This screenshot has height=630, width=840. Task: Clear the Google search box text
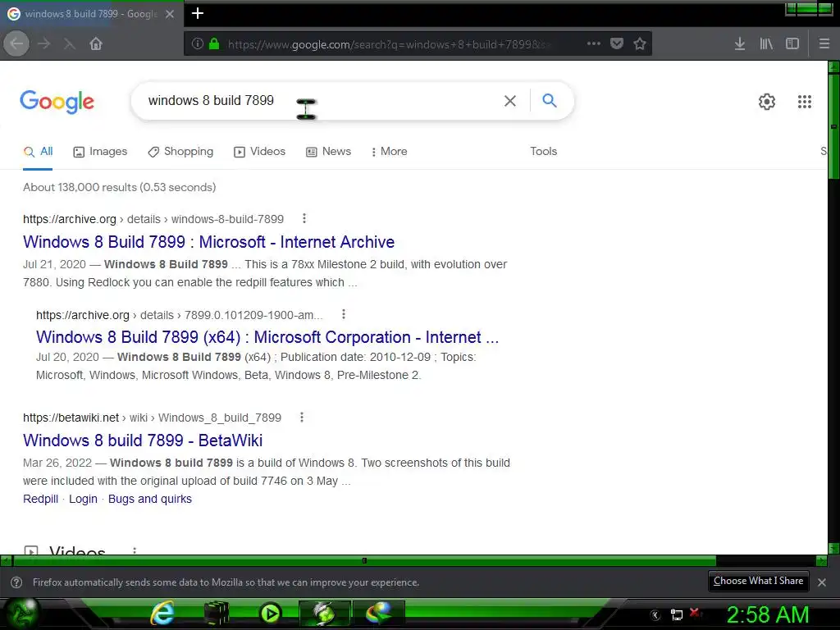510,101
